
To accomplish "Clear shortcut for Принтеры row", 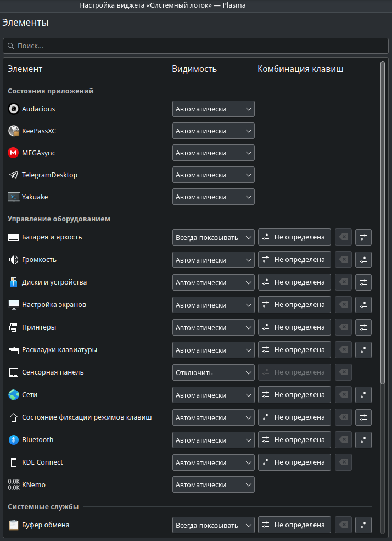I will 343,327.
